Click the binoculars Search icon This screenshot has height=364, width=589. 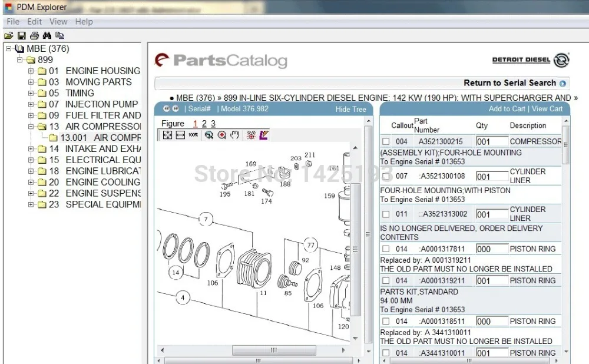click(47, 36)
